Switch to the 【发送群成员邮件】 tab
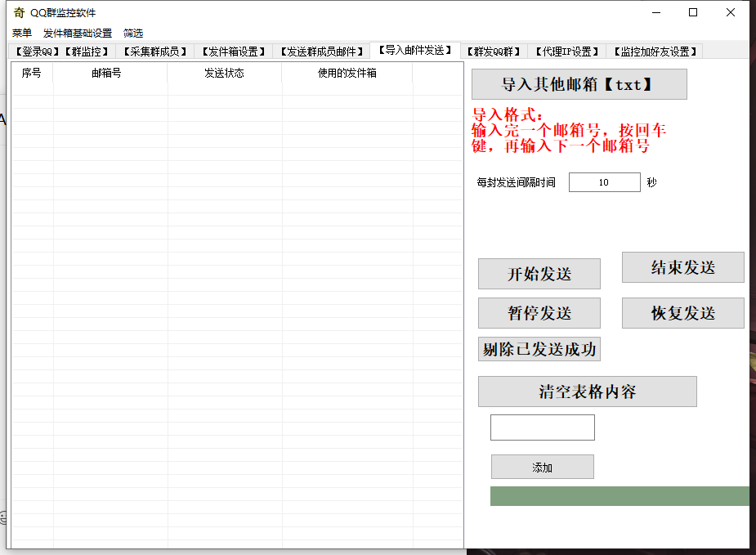The height and width of the screenshot is (555, 756). coord(321,51)
